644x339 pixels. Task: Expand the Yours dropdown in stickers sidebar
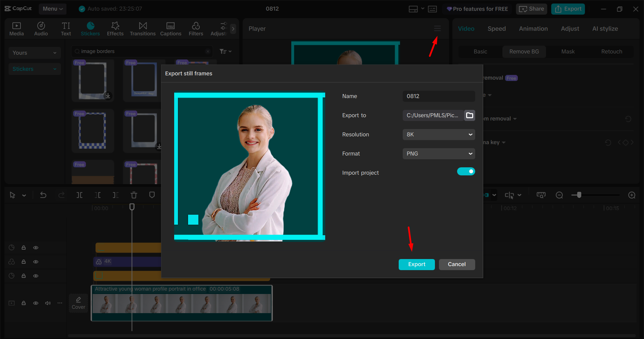34,52
